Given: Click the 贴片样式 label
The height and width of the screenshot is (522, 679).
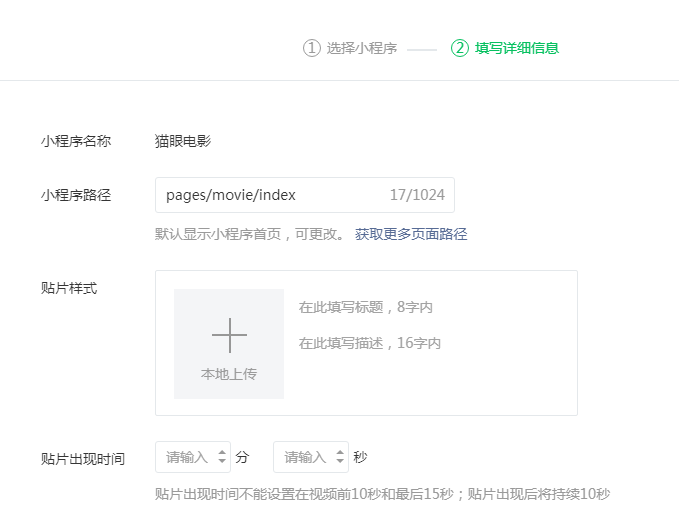Looking at the screenshot, I should pos(69,288).
